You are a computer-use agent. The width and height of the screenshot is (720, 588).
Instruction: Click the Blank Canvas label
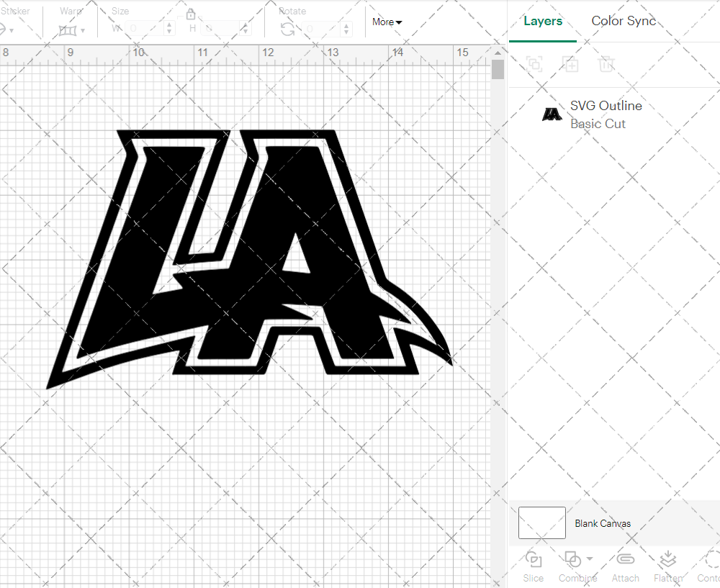pyautogui.click(x=603, y=523)
